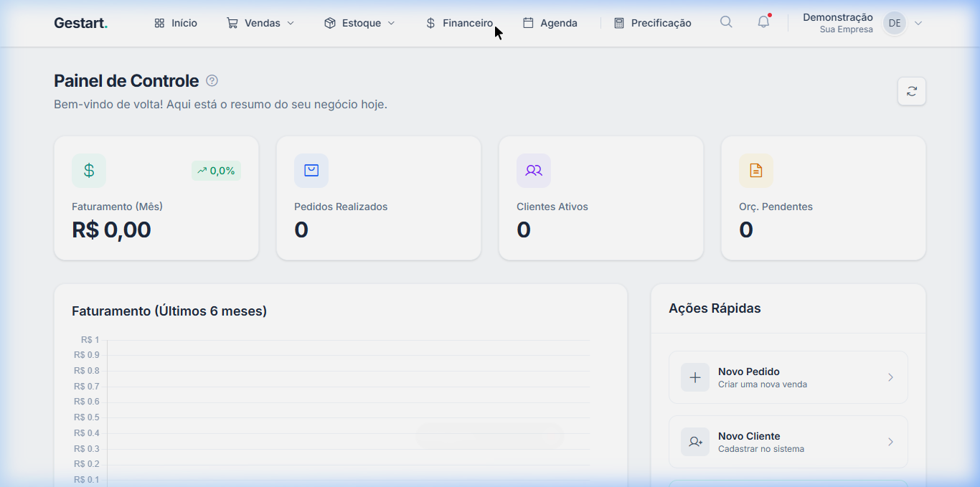This screenshot has height=487, width=980.
Task: Expand the Estoque dropdown chevron
Action: click(391, 23)
